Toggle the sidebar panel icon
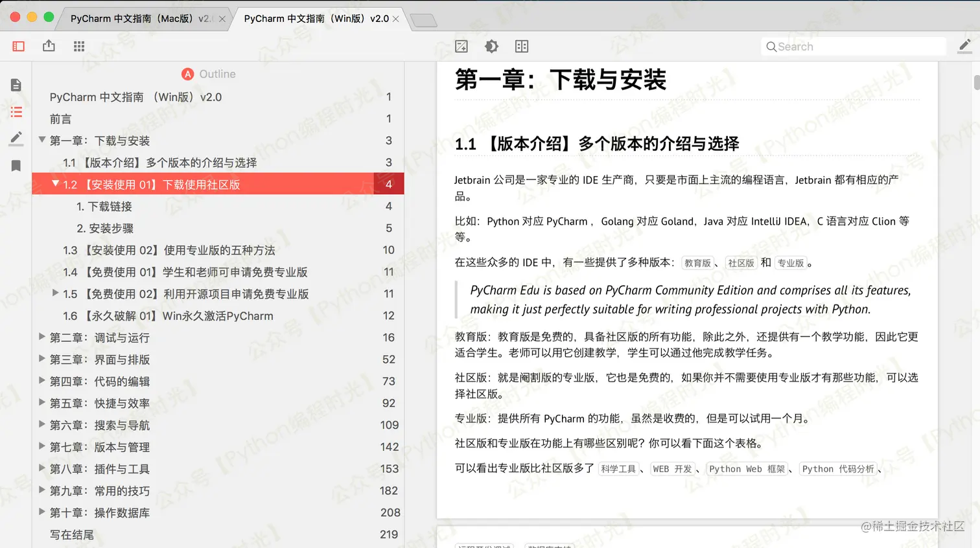This screenshot has height=548, width=980. [x=18, y=46]
